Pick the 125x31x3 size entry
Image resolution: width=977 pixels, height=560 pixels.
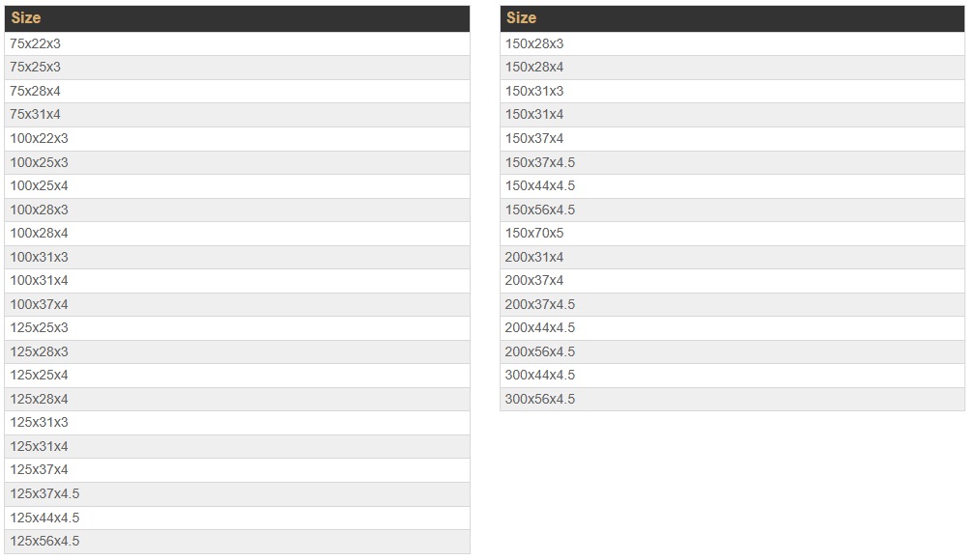[x=40, y=422]
